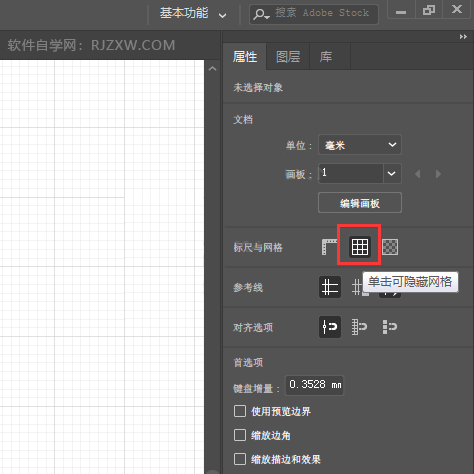Toggle the grid visibility icon

pyautogui.click(x=360, y=247)
